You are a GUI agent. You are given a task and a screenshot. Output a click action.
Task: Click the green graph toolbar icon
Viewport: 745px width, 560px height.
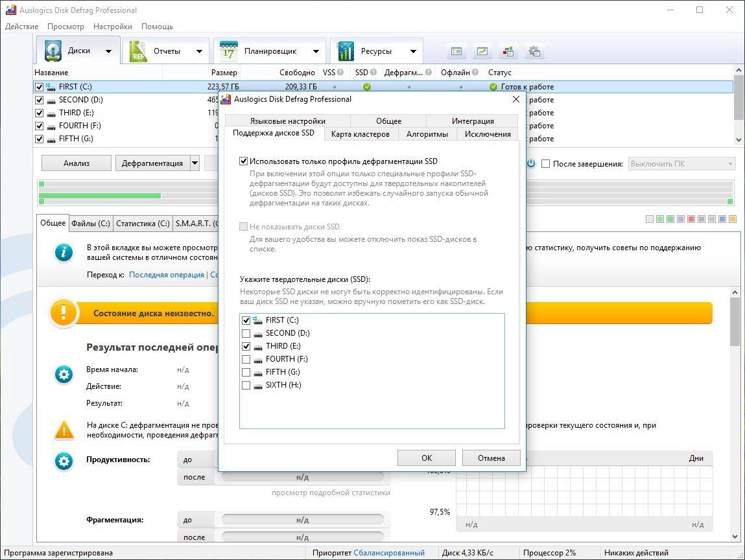tap(482, 51)
